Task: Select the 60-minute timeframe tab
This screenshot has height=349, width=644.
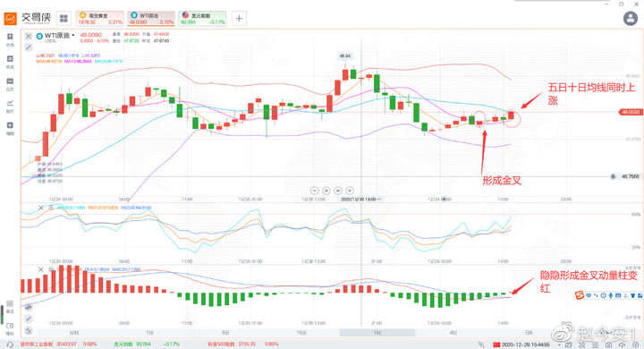Action: coord(301,332)
